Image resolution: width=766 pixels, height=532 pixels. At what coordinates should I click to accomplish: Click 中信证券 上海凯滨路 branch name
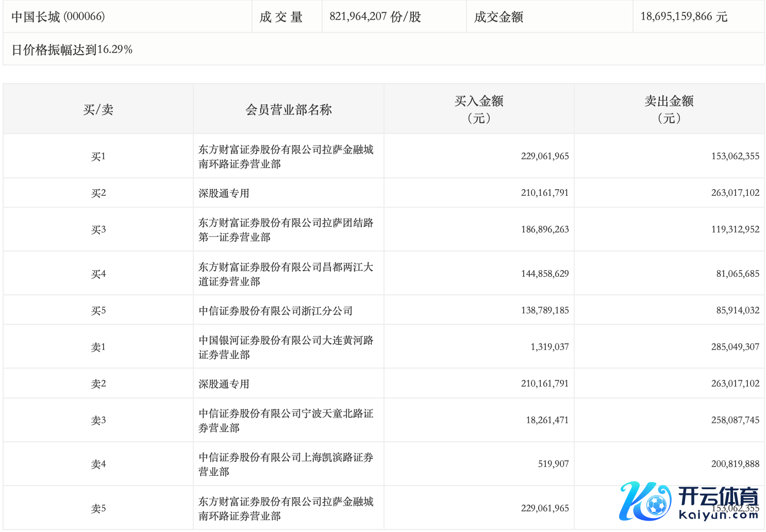(286, 464)
